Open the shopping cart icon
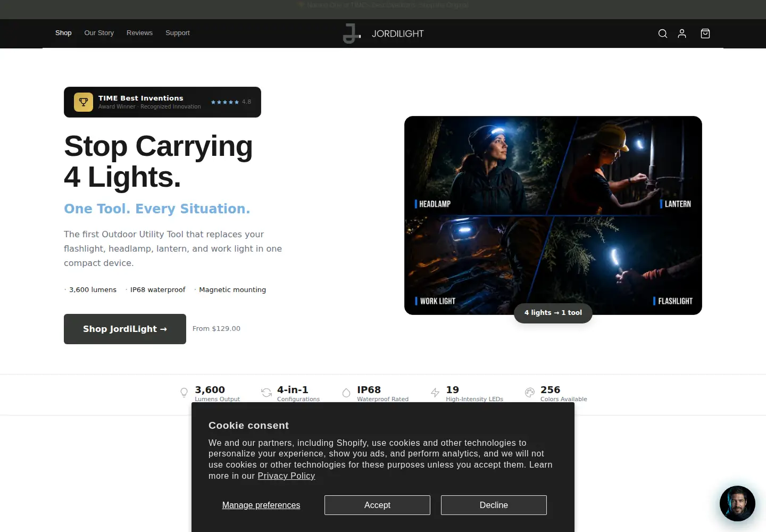The image size is (766, 532). tap(705, 34)
